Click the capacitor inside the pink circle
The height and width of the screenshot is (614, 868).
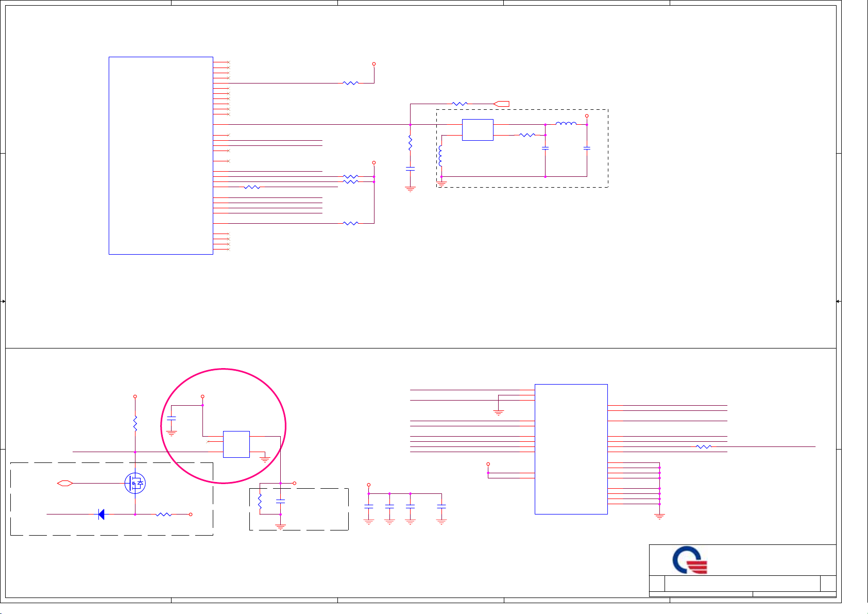tap(172, 418)
